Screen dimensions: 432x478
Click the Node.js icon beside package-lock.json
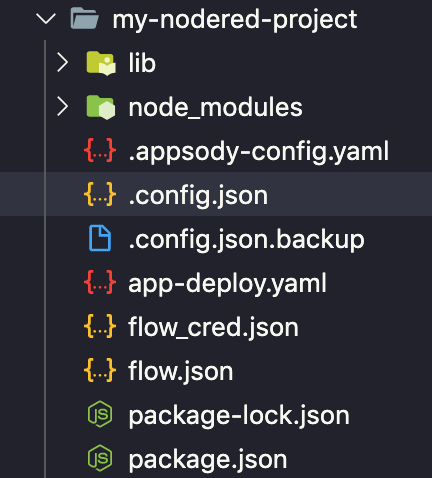[x=100, y=414]
